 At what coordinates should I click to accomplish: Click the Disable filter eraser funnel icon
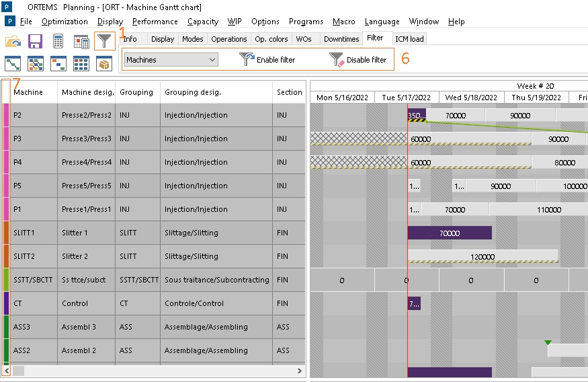[x=337, y=59]
